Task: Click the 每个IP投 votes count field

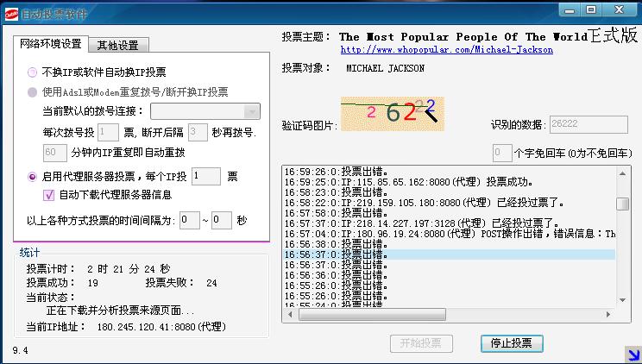Action: 206,176
